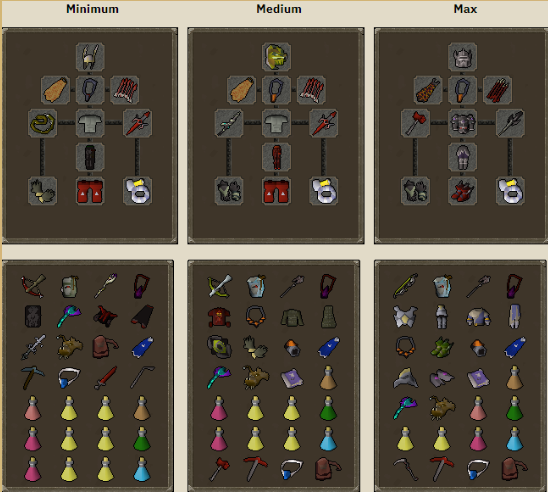
Task: Click the infernal cape in Max setup
Action: (428, 90)
